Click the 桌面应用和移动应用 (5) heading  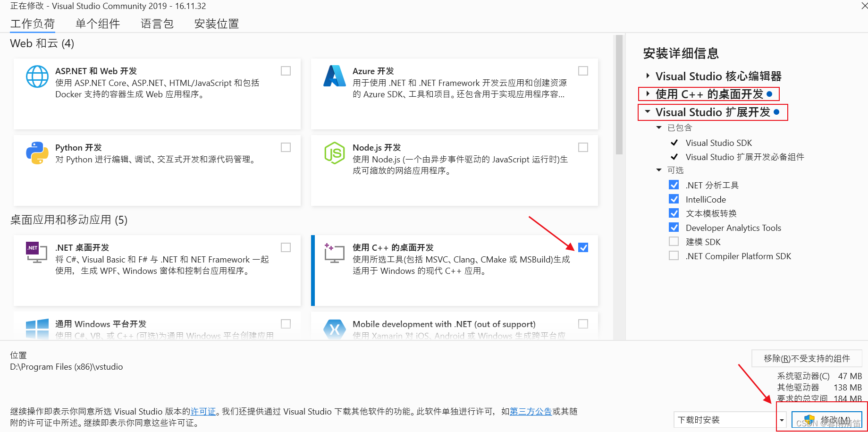click(x=69, y=220)
